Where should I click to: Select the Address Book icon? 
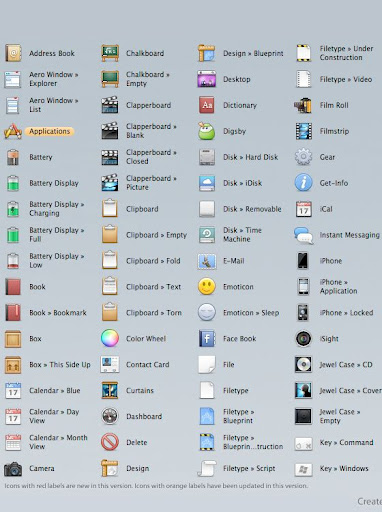[x=13, y=53]
